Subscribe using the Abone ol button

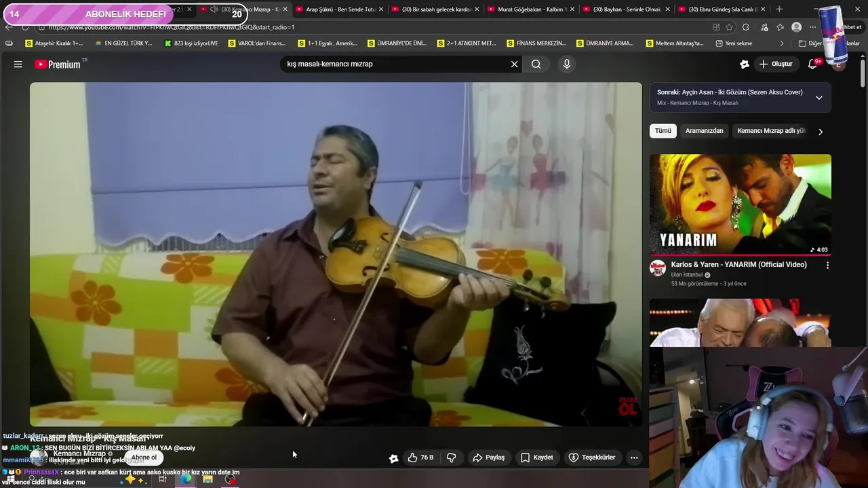click(x=144, y=457)
